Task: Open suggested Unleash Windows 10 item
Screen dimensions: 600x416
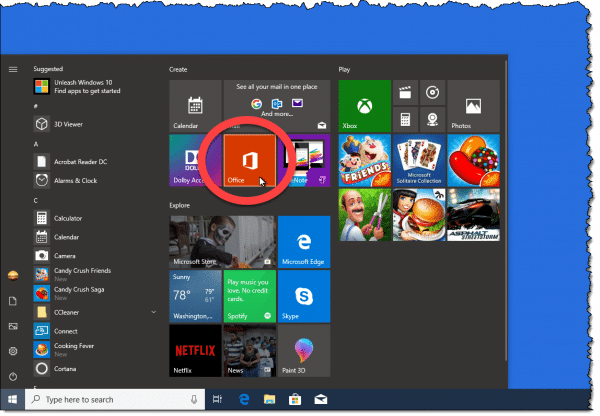Action: click(96, 86)
